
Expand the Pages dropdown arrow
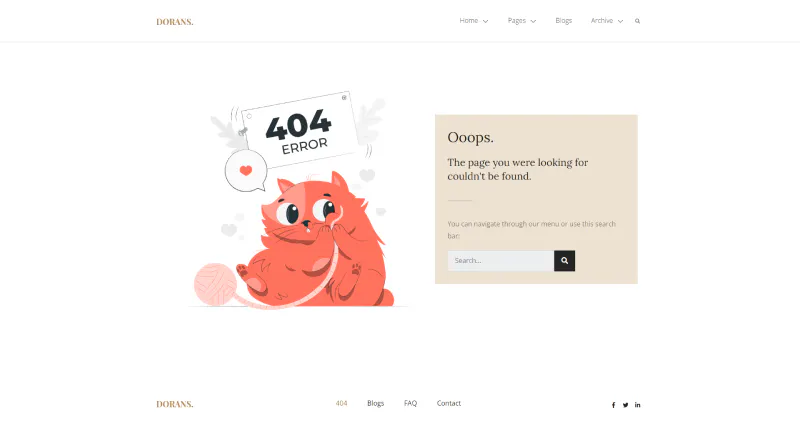click(x=533, y=21)
